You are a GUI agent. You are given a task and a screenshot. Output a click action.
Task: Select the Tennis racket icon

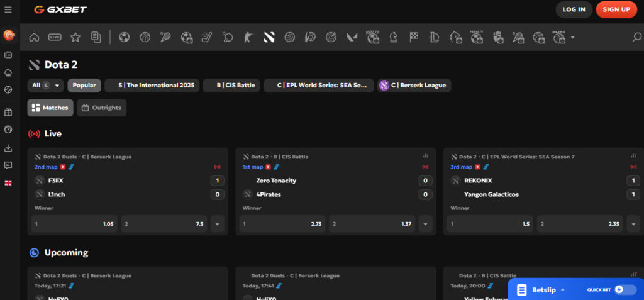point(165,37)
